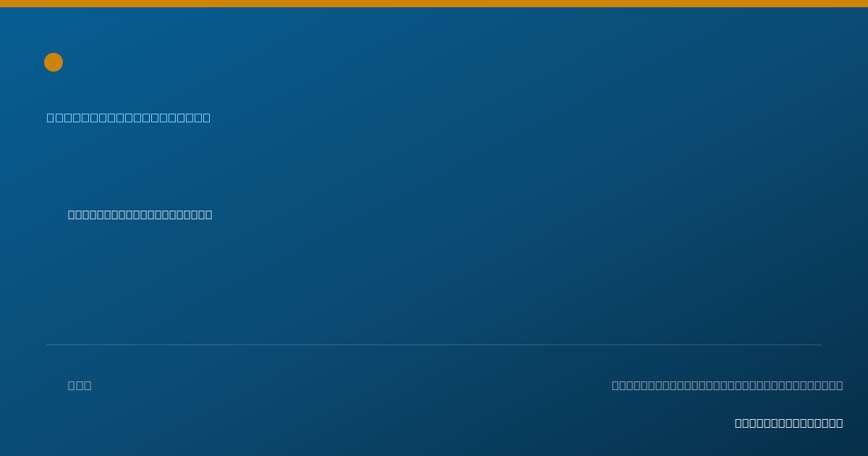Click the white subtitle line below the heading
The width and height of the screenshot is (868, 456).
[x=140, y=214]
